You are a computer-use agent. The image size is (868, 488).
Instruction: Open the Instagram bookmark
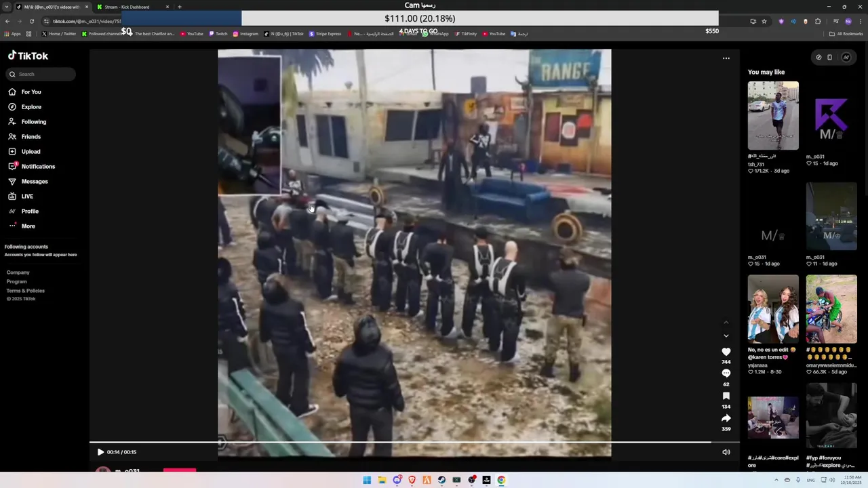click(x=245, y=34)
